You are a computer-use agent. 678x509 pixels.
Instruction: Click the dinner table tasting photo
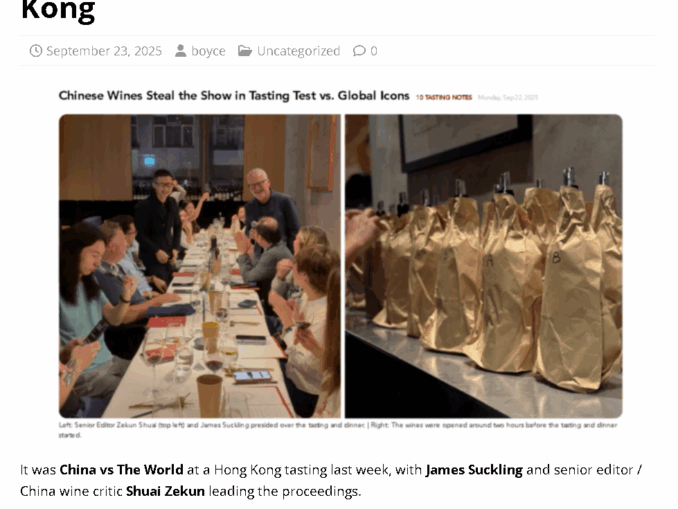tap(200, 266)
